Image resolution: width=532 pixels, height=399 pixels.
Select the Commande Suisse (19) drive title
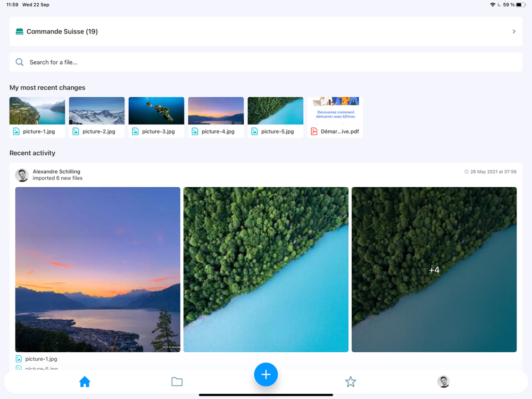coord(62,31)
